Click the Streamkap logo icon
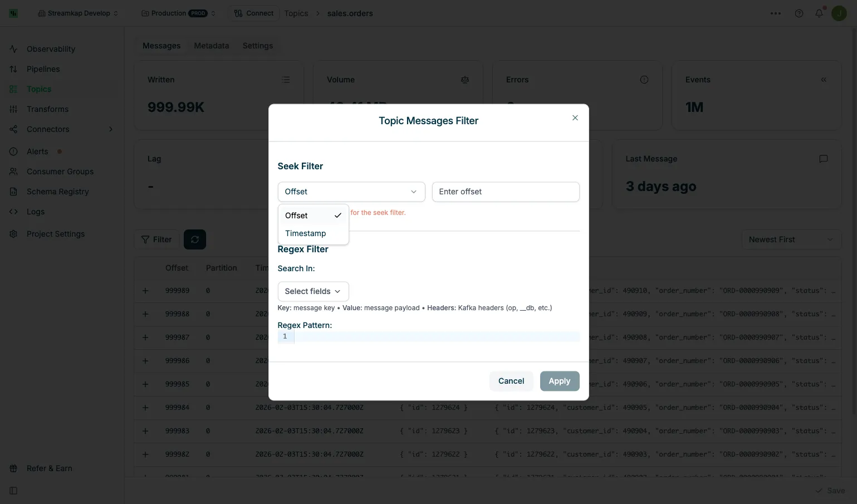This screenshot has height=504, width=857. click(x=13, y=13)
